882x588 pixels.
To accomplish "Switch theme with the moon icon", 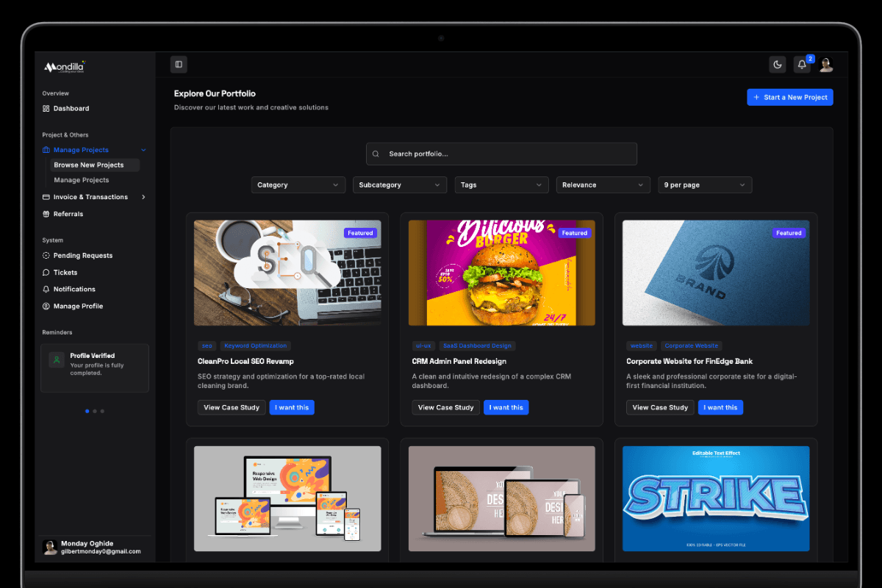I will coord(778,65).
